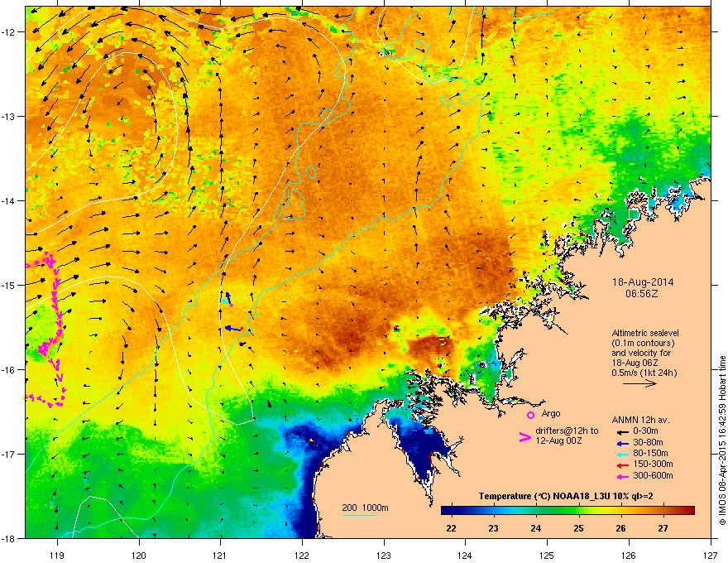This screenshot has width=728, height=563.
Task: Click the latitude axis label -14
Action: pyautogui.click(x=9, y=200)
